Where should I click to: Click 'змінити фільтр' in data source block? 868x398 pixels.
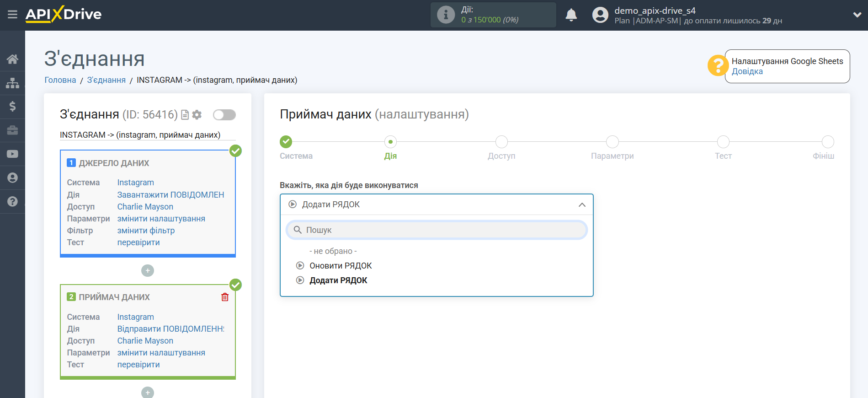click(146, 231)
